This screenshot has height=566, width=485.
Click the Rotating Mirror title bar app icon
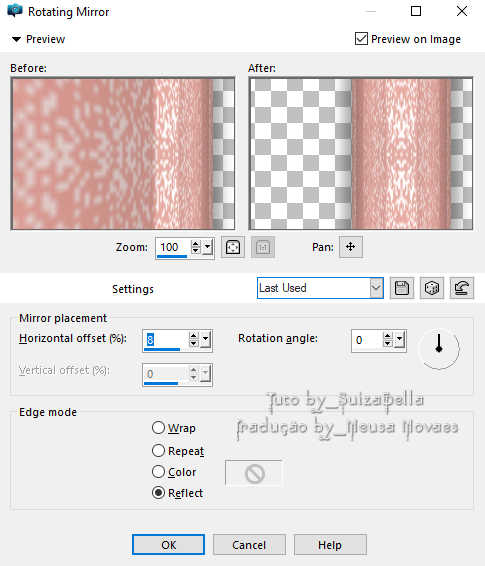pyautogui.click(x=14, y=11)
